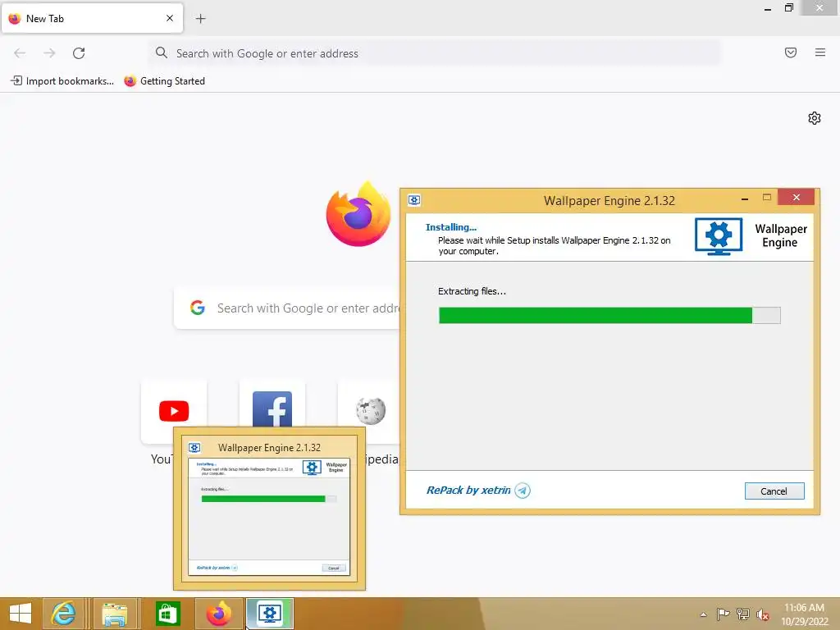The image size is (840, 630).
Task: Open the Wikipedia shortcut tile
Action: (x=370, y=412)
